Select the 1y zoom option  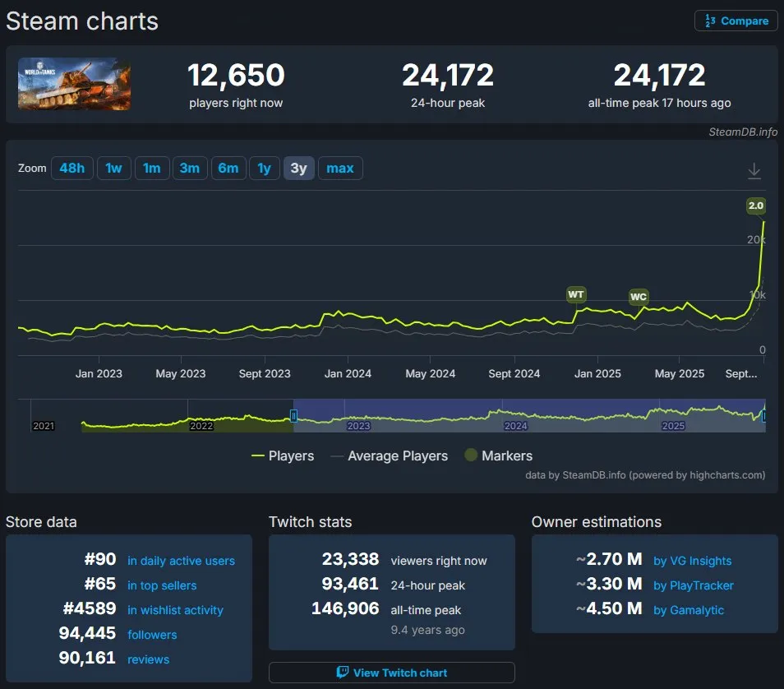click(x=265, y=168)
